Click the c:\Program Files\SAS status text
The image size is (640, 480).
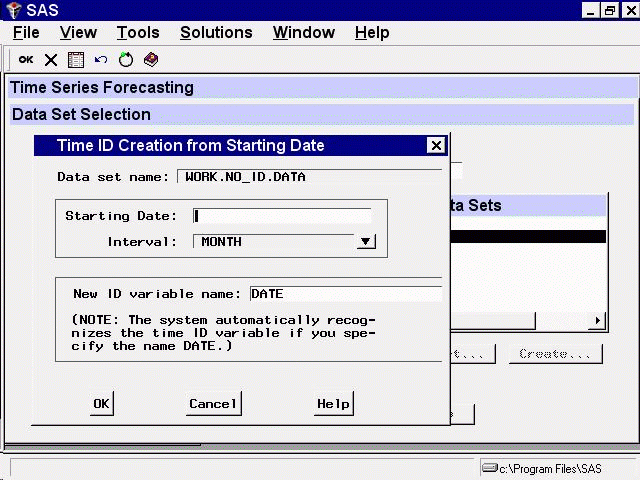550,469
